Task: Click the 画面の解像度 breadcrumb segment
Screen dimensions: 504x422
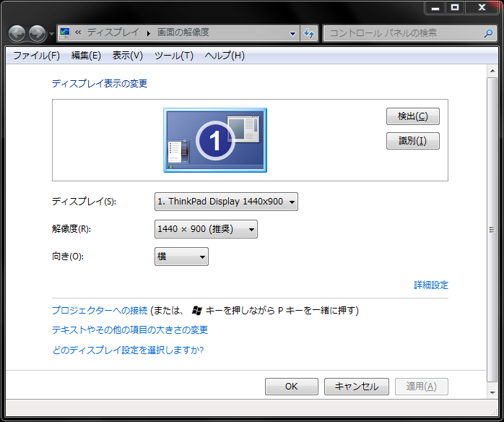Action: click(x=183, y=33)
